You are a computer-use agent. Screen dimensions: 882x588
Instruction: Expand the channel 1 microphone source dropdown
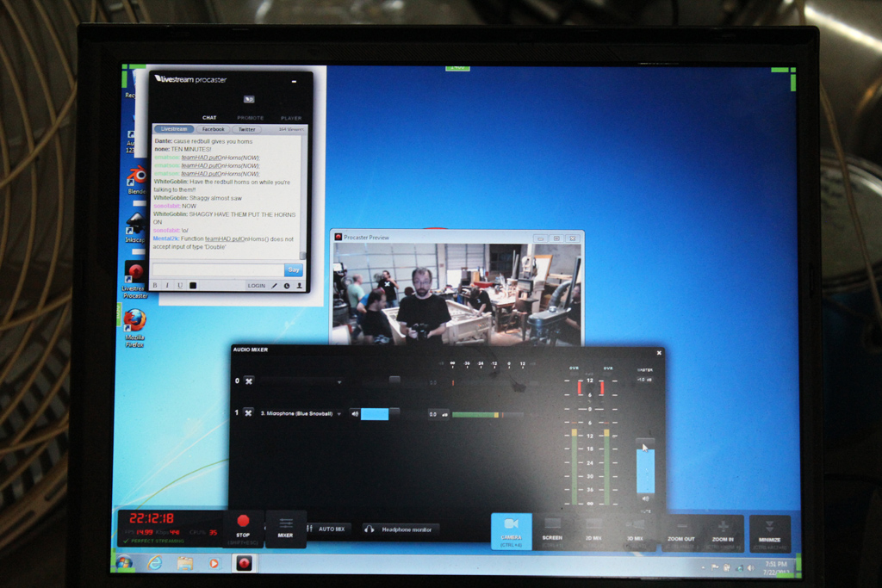coord(339,414)
